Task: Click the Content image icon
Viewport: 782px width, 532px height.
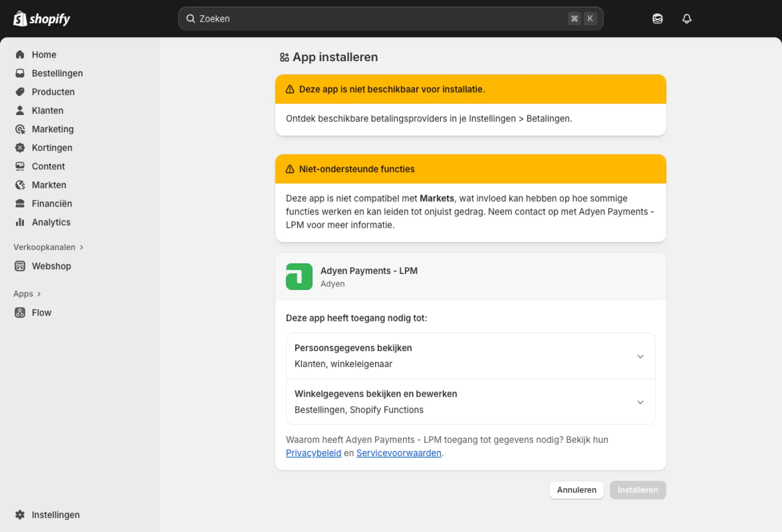Action: (x=20, y=166)
